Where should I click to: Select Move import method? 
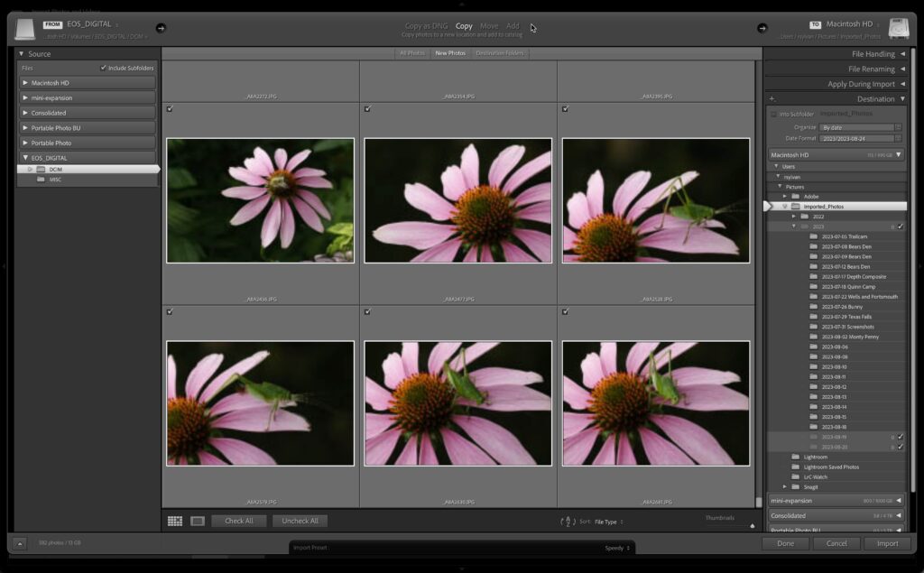tap(489, 26)
